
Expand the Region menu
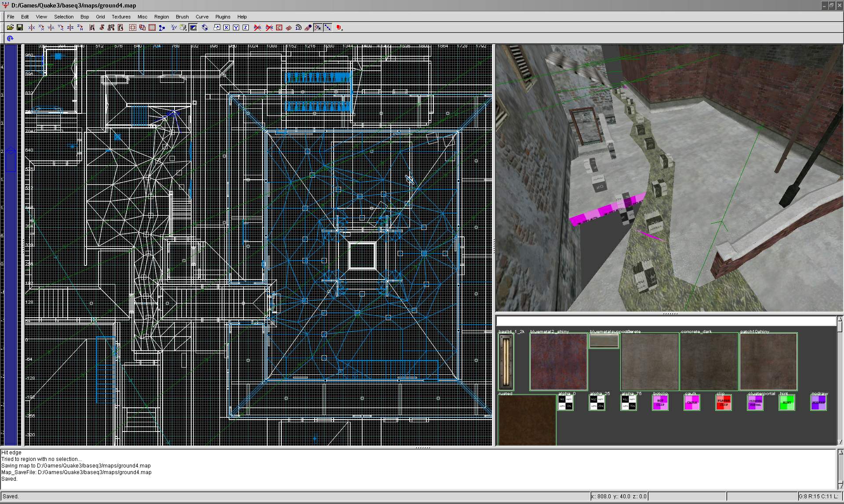[x=161, y=17]
